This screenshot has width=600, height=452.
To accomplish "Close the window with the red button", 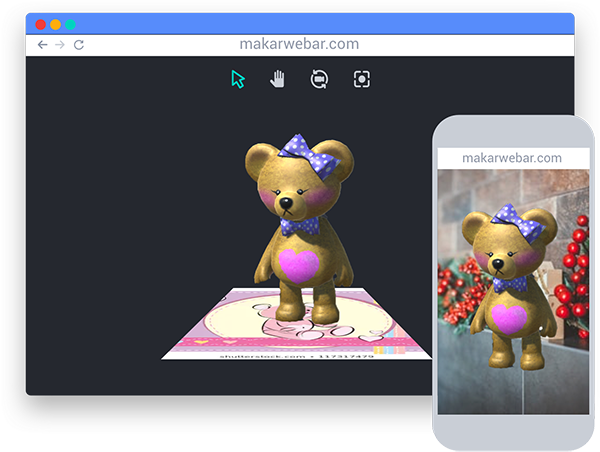I will tap(40, 24).
